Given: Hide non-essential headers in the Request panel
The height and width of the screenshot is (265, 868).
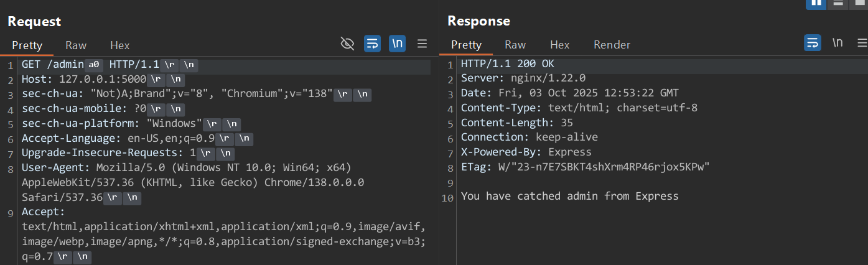Looking at the screenshot, I should [347, 44].
